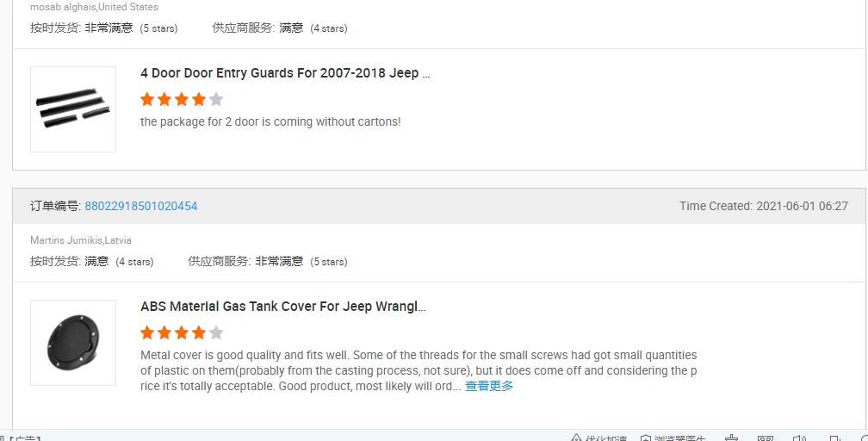The width and height of the screenshot is (868, 441).
Task: Open 浏览器医生 in the status bar
Action: click(673, 438)
